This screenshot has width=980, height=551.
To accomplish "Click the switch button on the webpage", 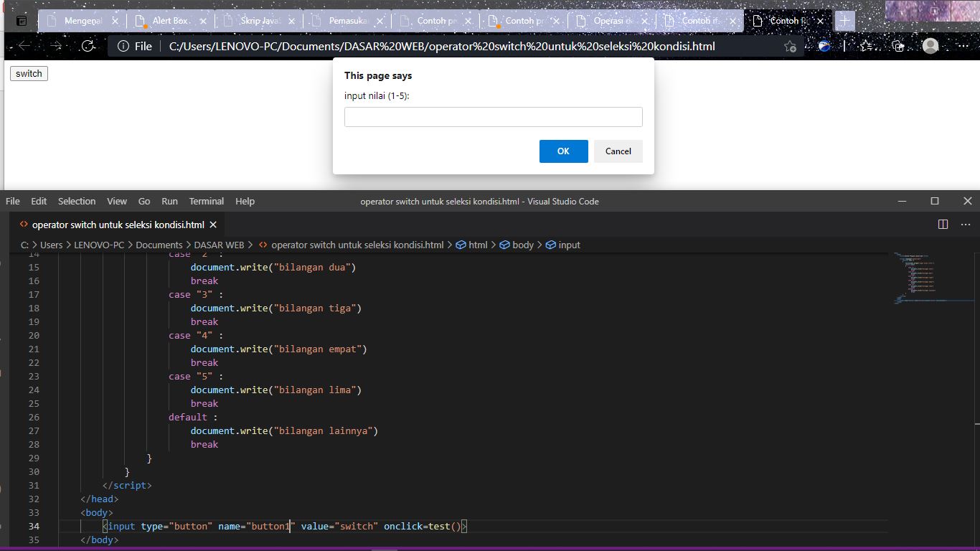I will [28, 73].
